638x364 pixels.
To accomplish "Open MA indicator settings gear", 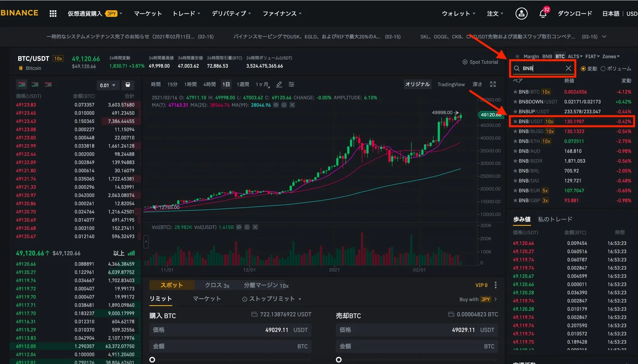I will click(x=284, y=105).
